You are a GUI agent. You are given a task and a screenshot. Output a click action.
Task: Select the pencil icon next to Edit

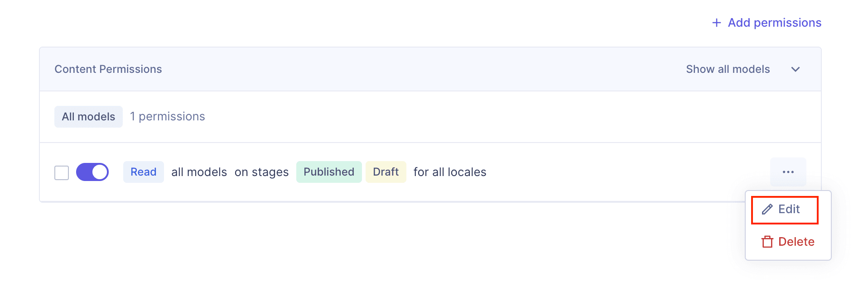pyautogui.click(x=767, y=210)
